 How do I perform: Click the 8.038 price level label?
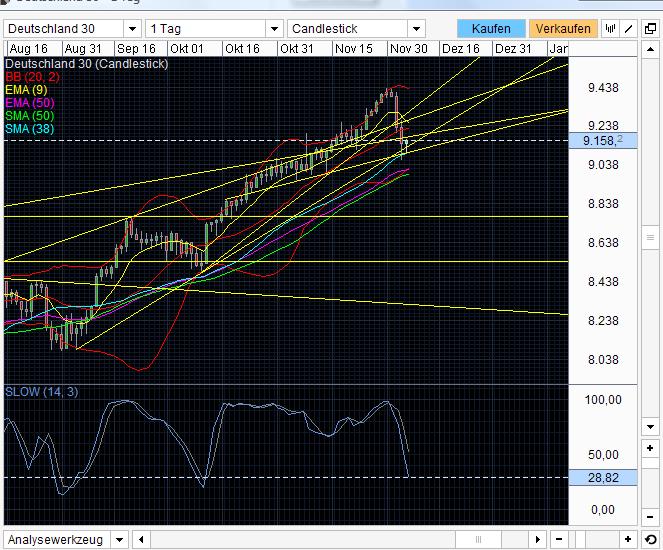(x=603, y=360)
